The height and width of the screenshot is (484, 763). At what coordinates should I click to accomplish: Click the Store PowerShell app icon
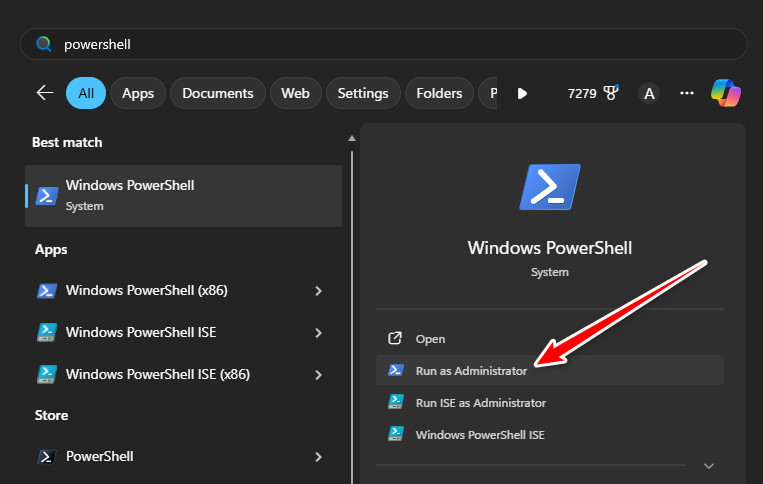pos(46,457)
